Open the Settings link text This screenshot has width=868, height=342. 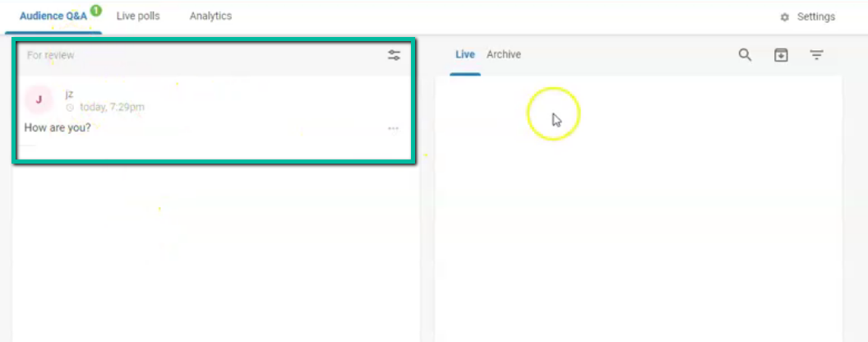(816, 17)
